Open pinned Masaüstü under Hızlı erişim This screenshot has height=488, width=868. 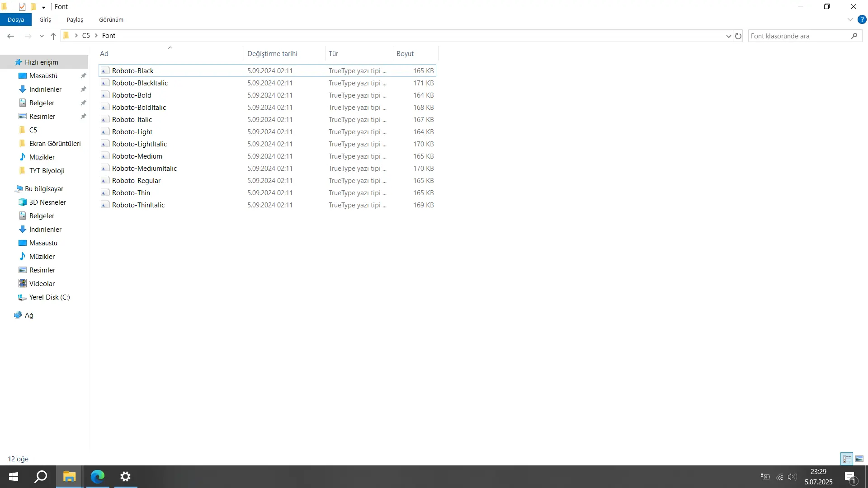(x=43, y=76)
